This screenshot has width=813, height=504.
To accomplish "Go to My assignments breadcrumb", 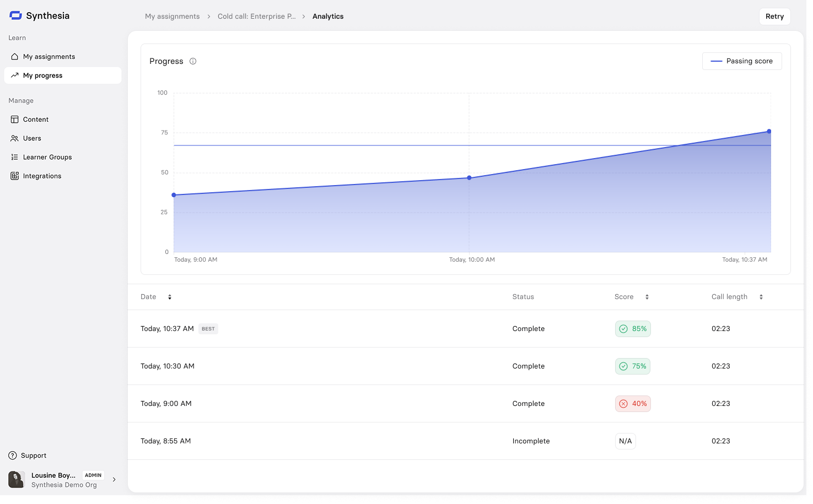I will point(173,17).
